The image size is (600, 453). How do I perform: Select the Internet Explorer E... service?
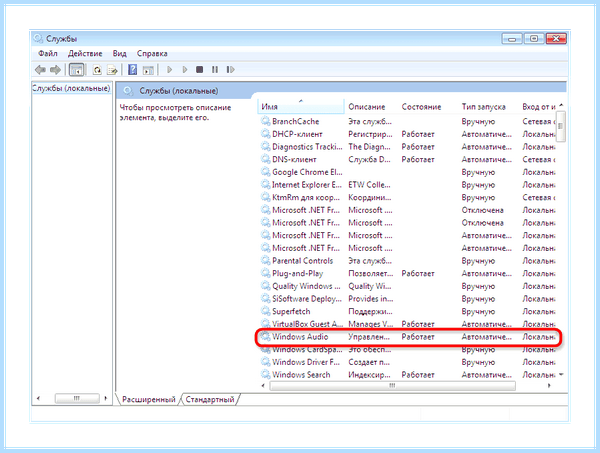[x=307, y=184]
